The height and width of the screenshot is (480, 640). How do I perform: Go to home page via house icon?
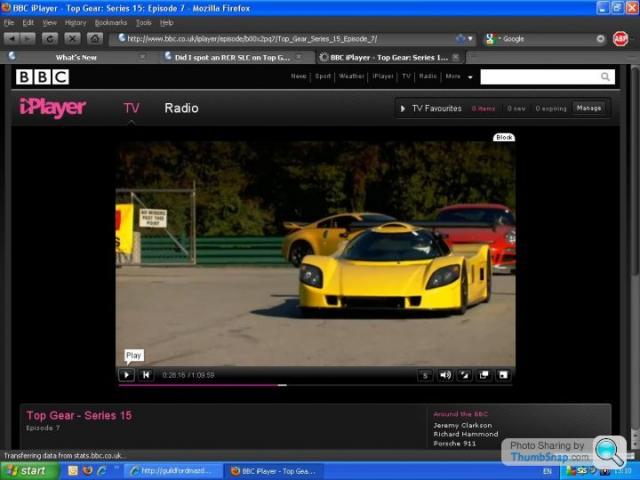[95, 39]
